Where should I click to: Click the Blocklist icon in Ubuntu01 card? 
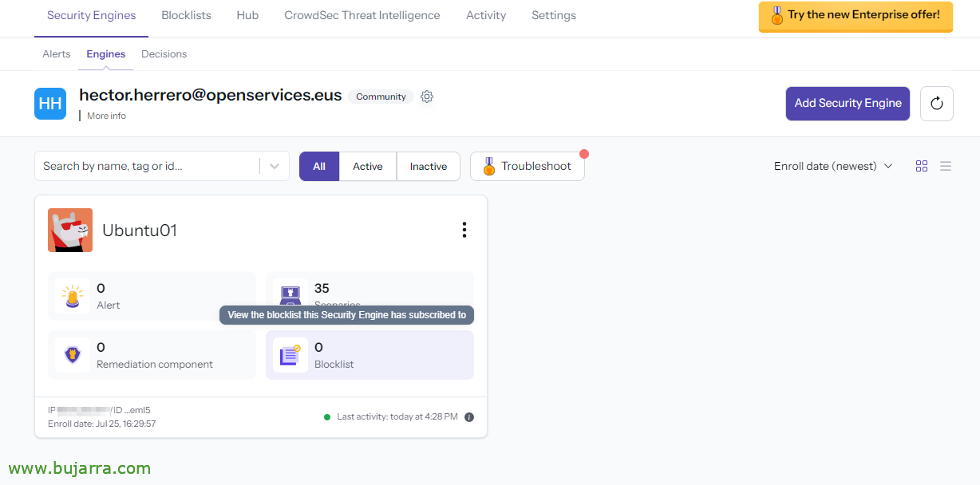[290, 355]
